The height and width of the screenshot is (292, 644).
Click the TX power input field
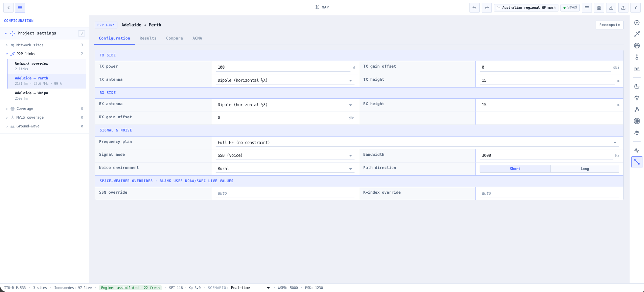click(x=283, y=67)
